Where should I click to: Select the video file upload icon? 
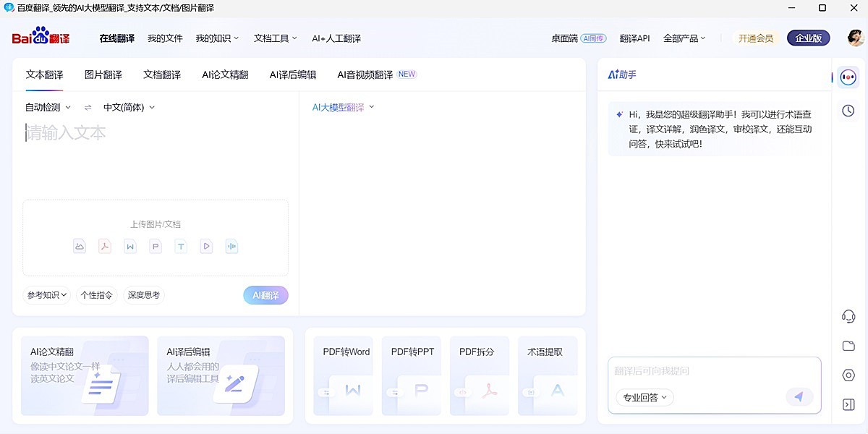(x=205, y=246)
